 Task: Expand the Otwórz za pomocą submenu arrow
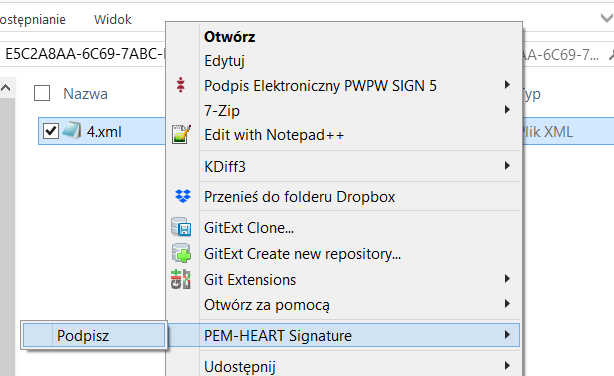[507, 304]
